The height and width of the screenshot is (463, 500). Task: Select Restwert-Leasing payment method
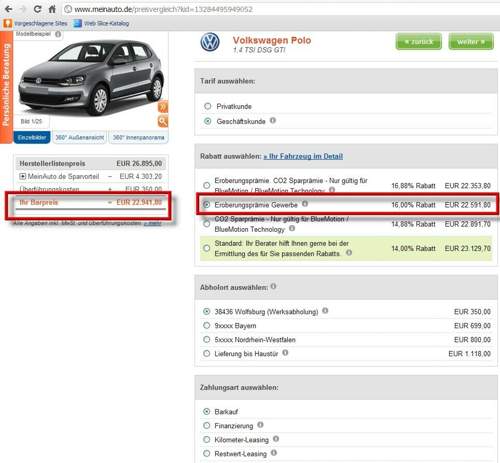click(207, 454)
